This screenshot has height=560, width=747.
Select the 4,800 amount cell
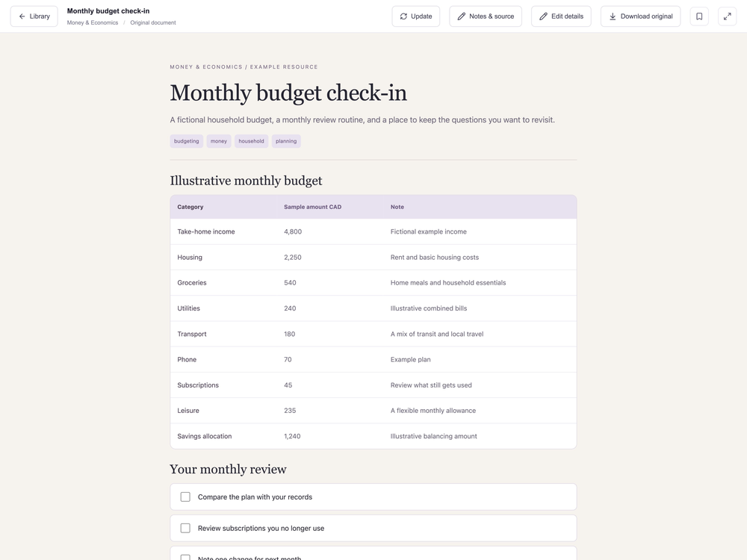[x=293, y=231]
